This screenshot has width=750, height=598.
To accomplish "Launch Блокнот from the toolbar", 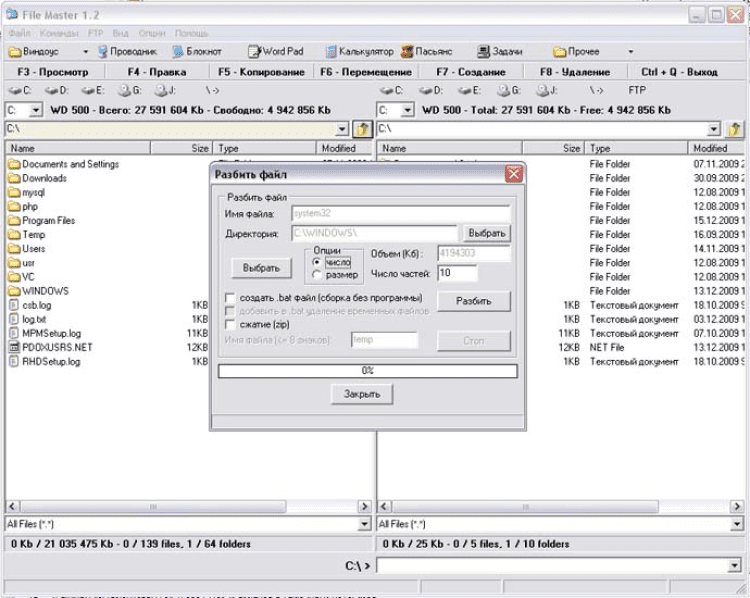I will [197, 51].
